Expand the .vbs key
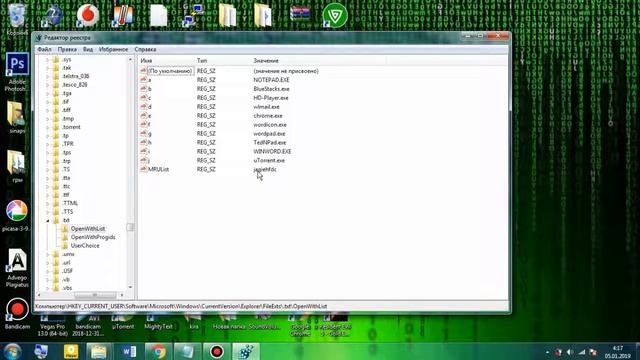 tap(48, 288)
